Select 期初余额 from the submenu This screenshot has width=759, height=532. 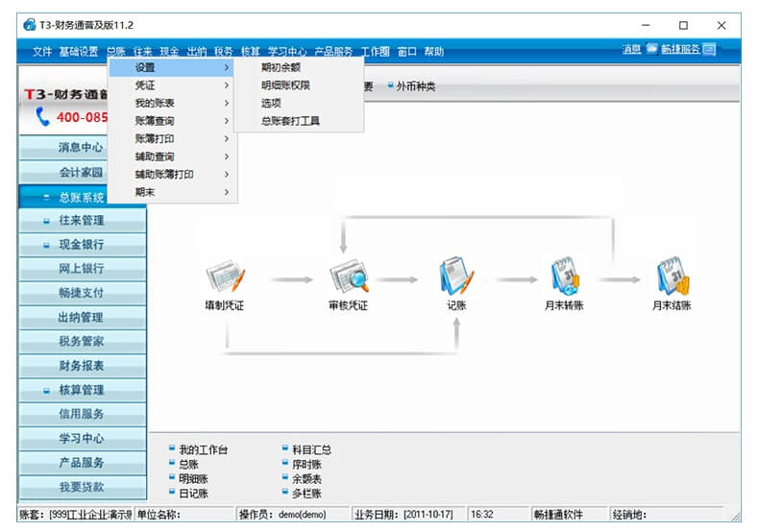pyautogui.click(x=280, y=68)
